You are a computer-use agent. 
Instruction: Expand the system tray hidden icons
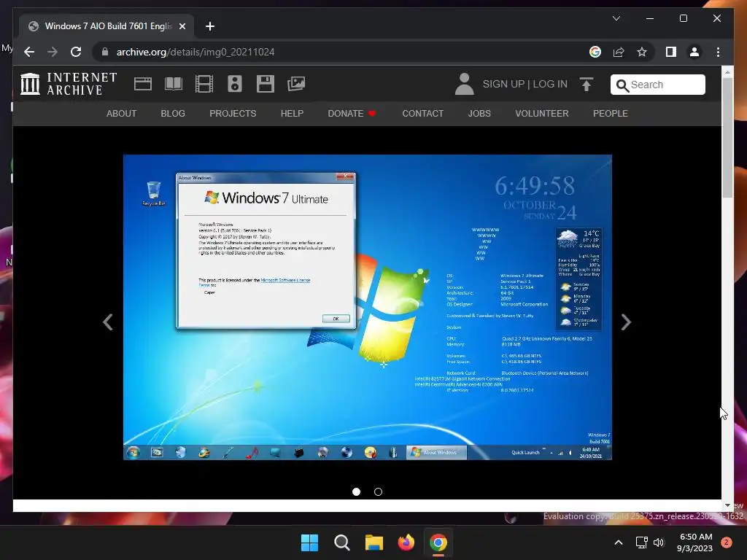(619, 542)
